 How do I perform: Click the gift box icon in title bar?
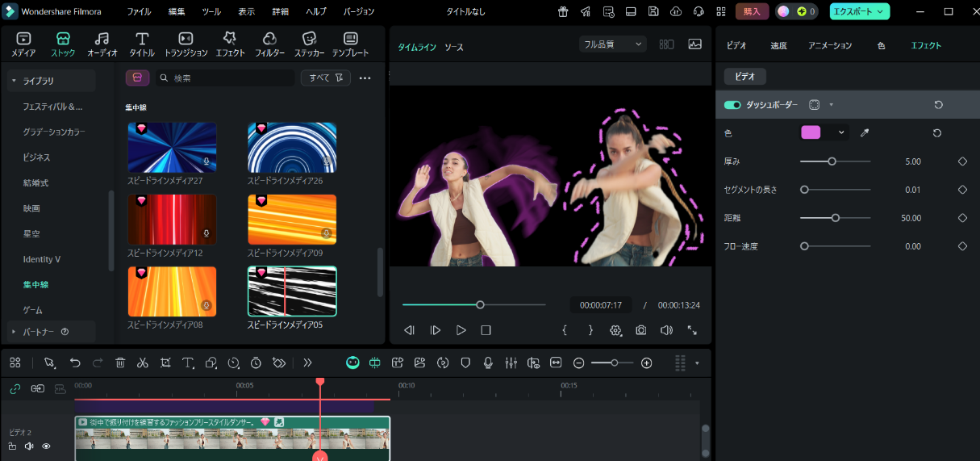point(563,11)
